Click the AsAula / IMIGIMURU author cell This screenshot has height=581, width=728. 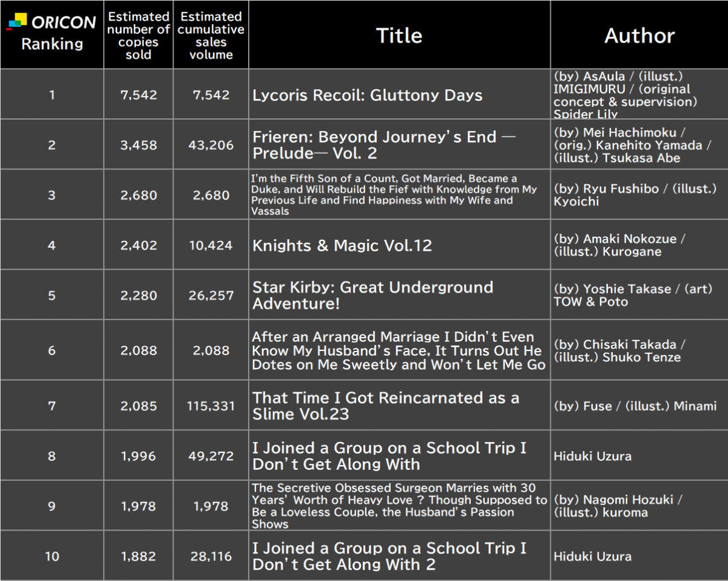click(639, 95)
